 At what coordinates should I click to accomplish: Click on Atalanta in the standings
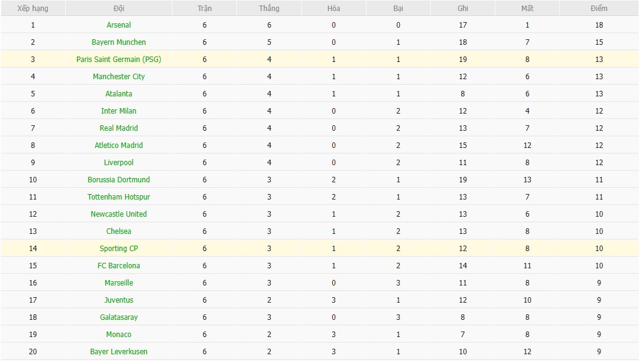tap(118, 94)
